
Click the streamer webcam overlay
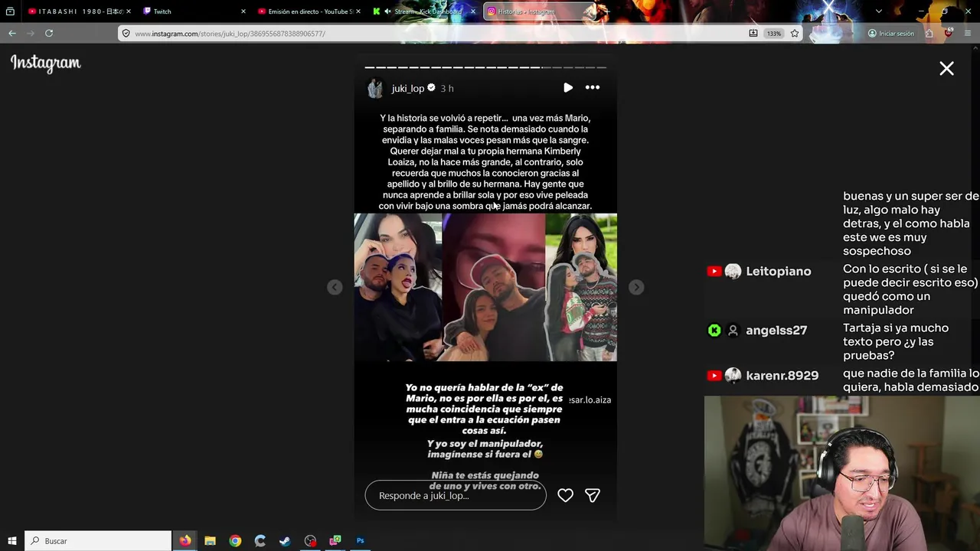pos(842,473)
